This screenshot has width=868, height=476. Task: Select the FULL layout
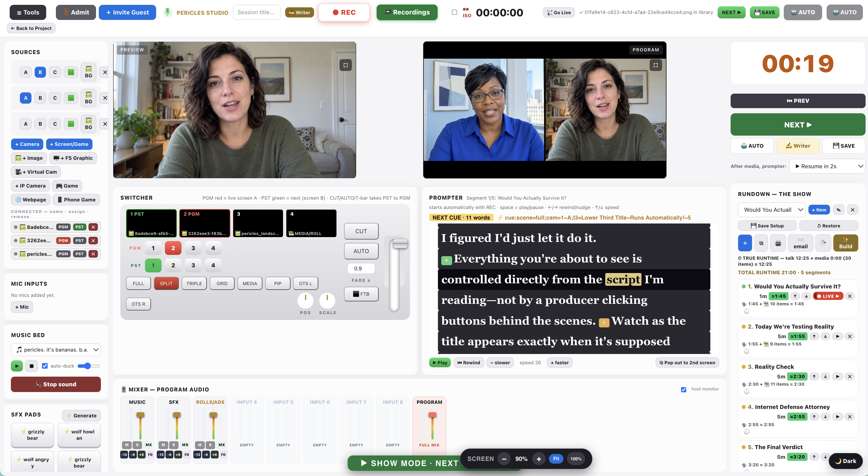[x=138, y=283]
